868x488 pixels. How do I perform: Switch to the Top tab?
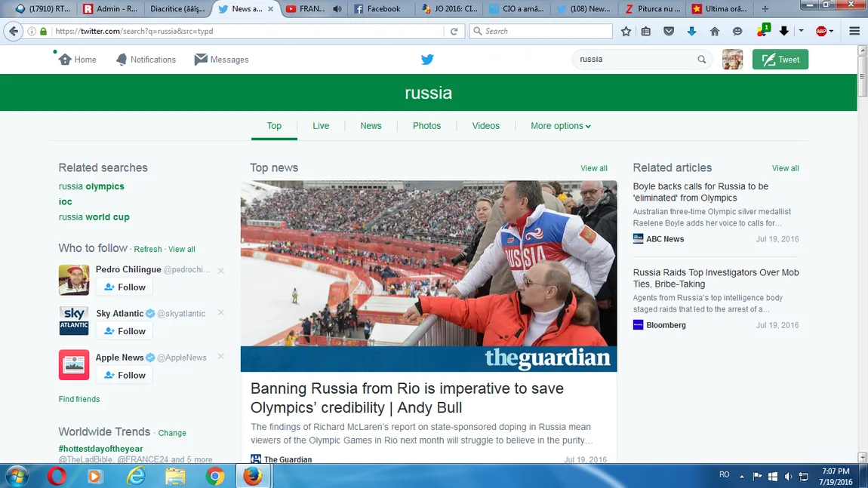point(274,126)
